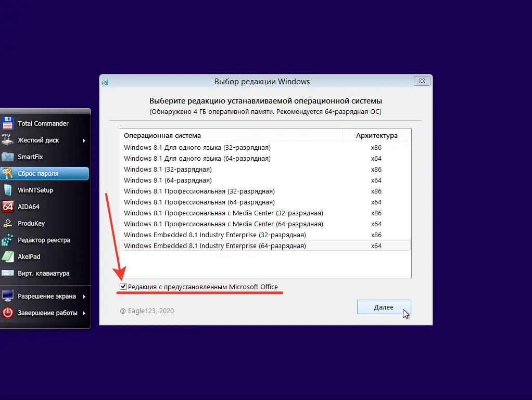
Task: Select Профессиональная с Media Center (32-разрядная)
Action: click(265, 213)
